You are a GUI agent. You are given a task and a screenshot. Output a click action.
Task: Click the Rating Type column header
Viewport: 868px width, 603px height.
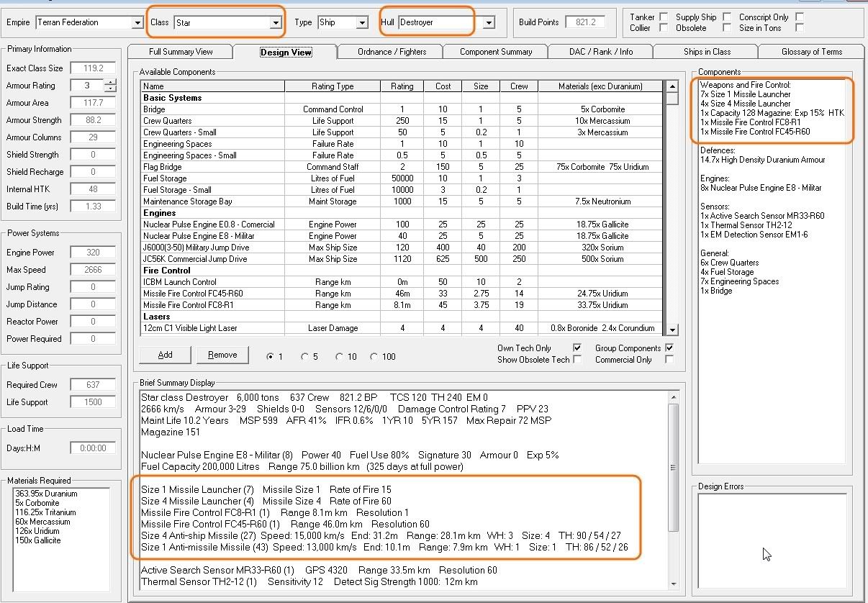pos(333,86)
